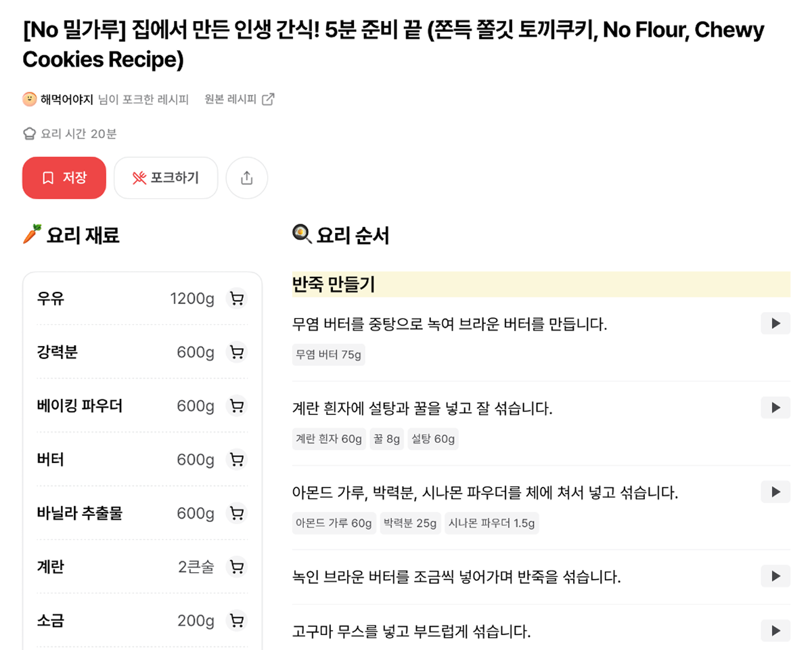Click cart icon next to 강력분
The height and width of the screenshot is (650, 812).
[237, 352]
